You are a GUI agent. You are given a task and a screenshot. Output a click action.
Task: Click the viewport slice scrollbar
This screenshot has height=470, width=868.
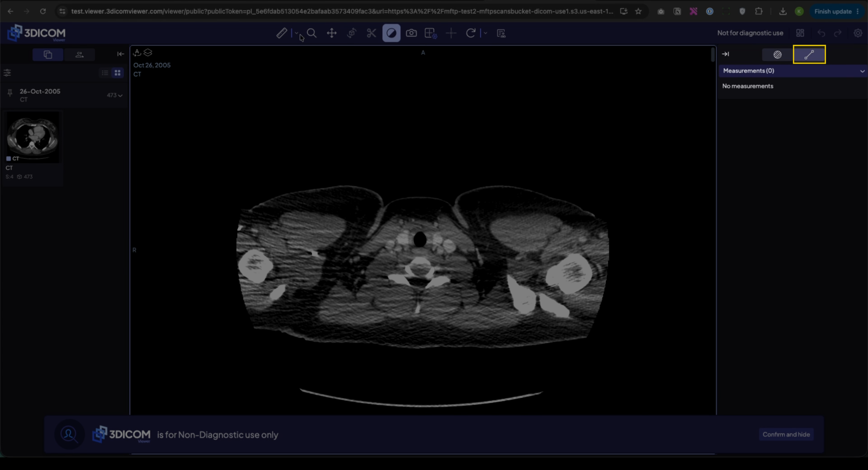coord(712,55)
